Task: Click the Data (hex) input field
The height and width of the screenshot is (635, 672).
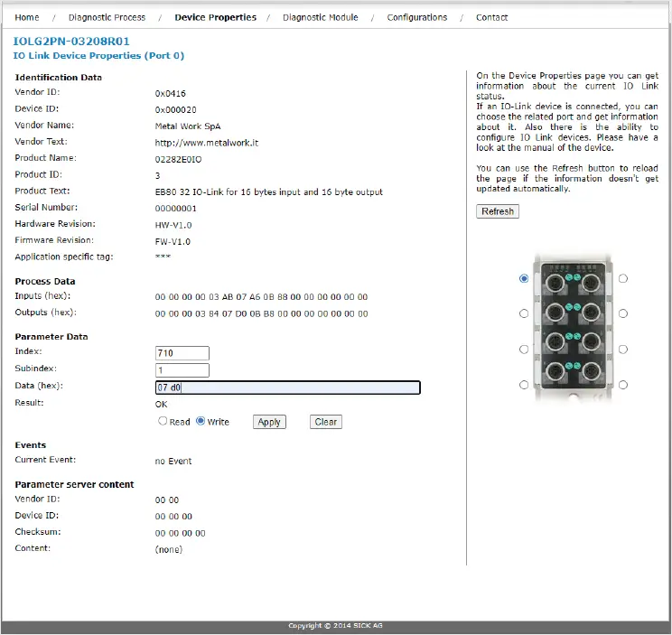Action: (x=287, y=388)
